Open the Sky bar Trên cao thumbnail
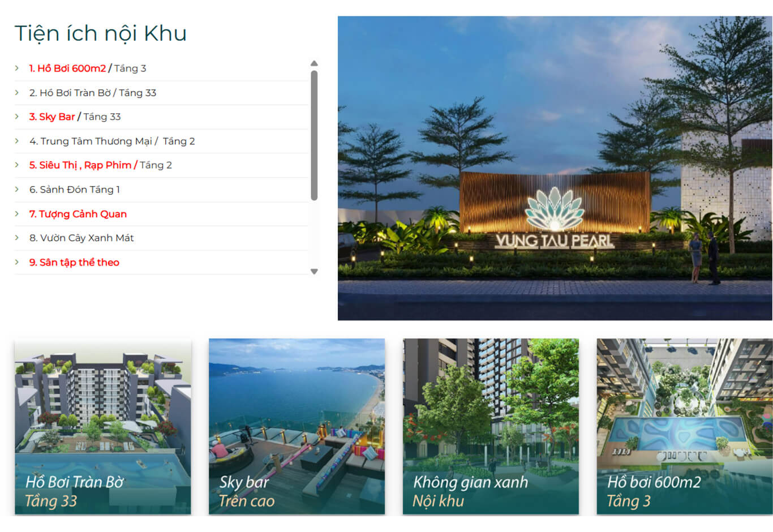This screenshot has height=532, width=773. 297,426
